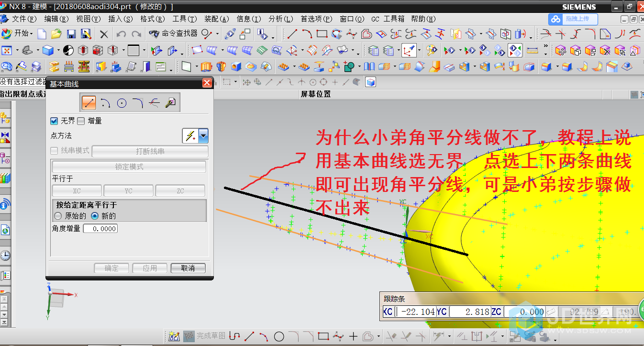
Task: Click the Extrude feature icon
Action: (x=206, y=67)
